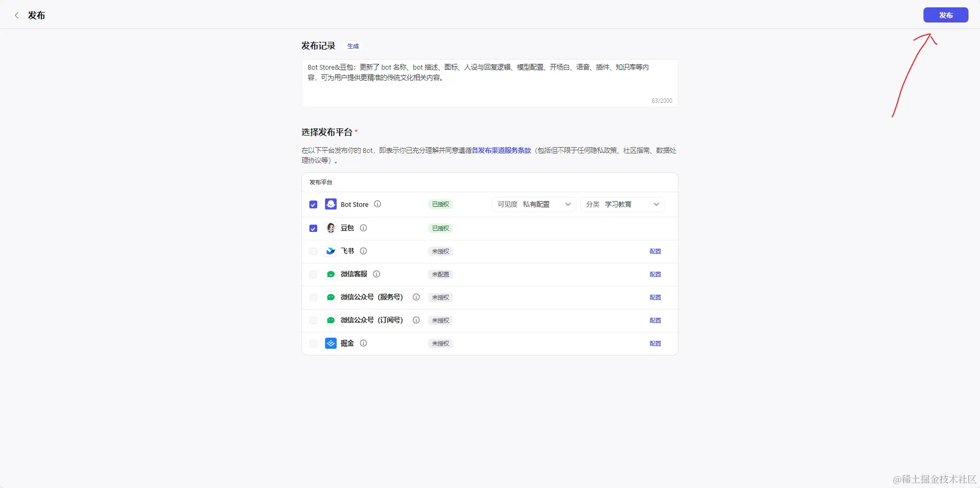Click the 豆包 avatar icon
Image resolution: width=980 pixels, height=488 pixels.
pyautogui.click(x=331, y=228)
